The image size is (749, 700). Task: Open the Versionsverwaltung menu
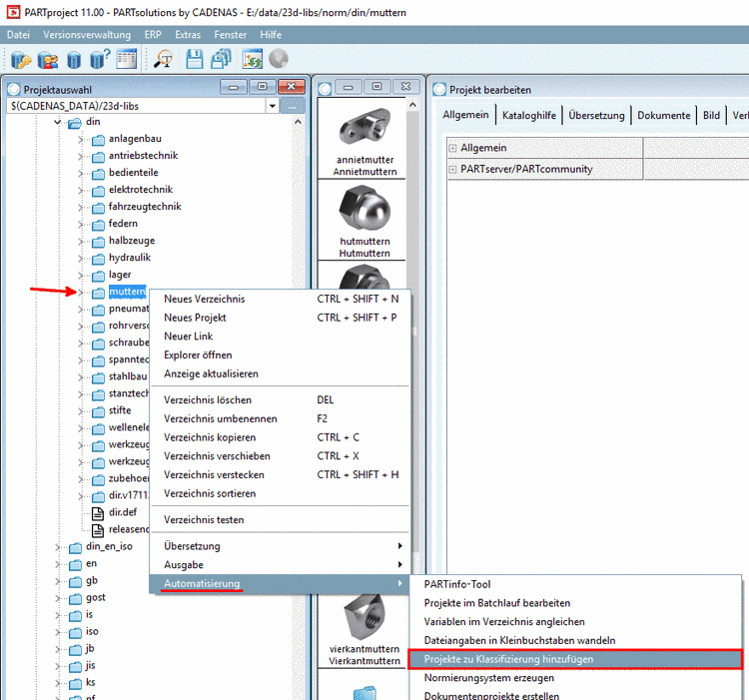point(87,34)
